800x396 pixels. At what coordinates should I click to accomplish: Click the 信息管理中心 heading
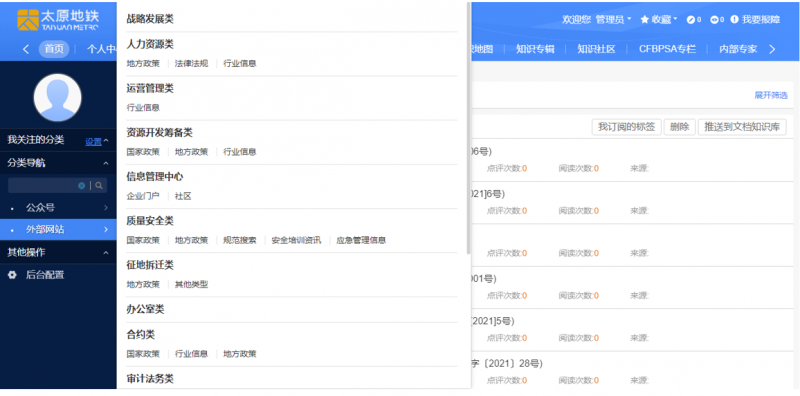[155, 177]
